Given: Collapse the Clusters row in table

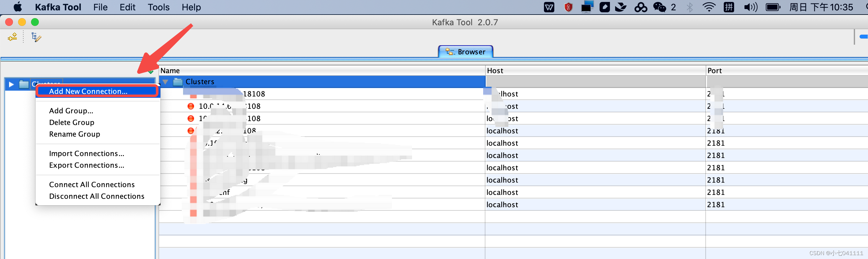Looking at the screenshot, I should pyautogui.click(x=165, y=82).
